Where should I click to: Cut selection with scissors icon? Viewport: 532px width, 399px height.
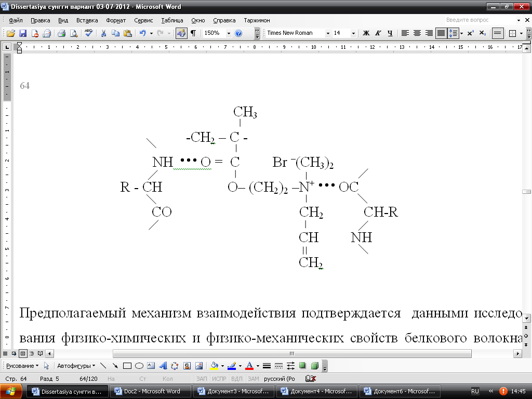point(103,33)
